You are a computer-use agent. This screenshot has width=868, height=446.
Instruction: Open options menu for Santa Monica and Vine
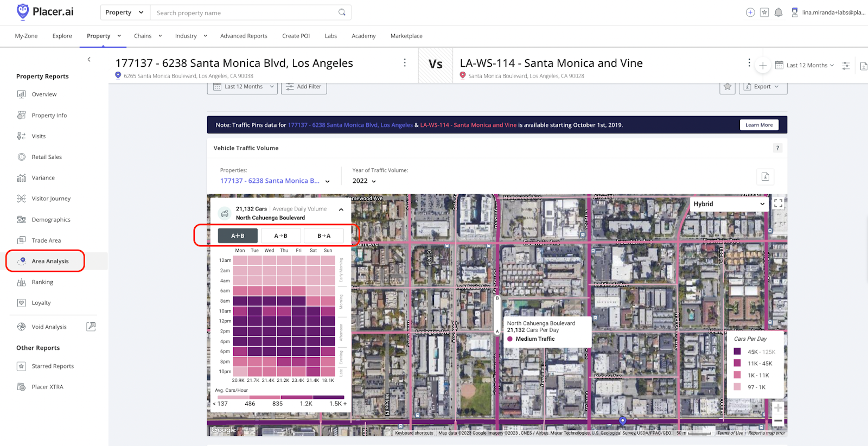749,63
